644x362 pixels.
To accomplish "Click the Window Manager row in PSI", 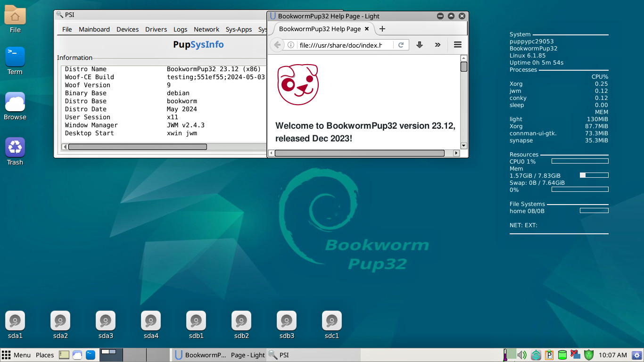I will (x=164, y=125).
